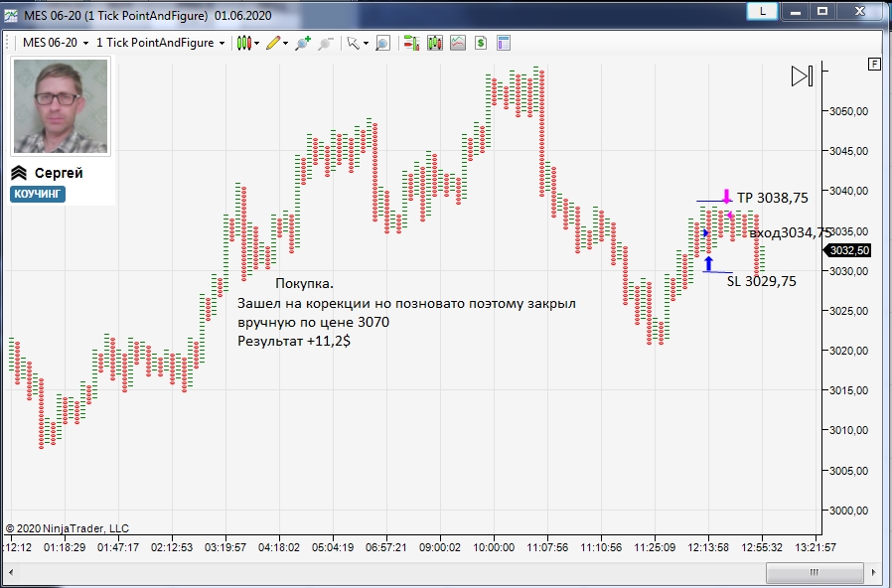The image size is (892, 588).
Task: Open the MES 06-20 instrument dropdown
Action: point(56,43)
